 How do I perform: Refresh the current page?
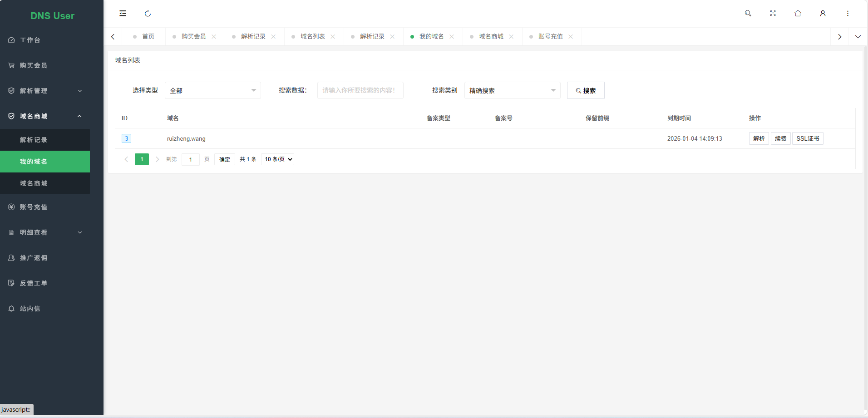pyautogui.click(x=148, y=13)
